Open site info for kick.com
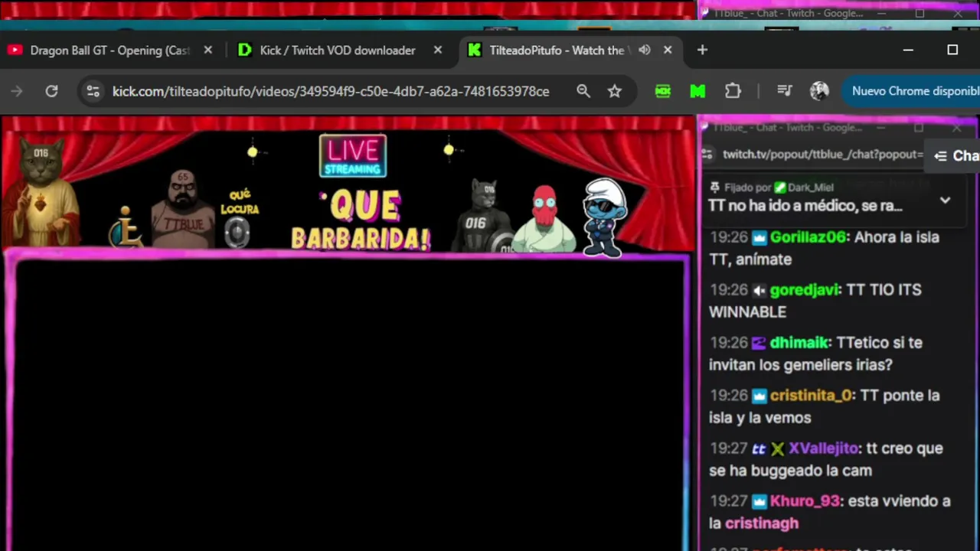The height and width of the screenshot is (551, 980). coord(93,91)
